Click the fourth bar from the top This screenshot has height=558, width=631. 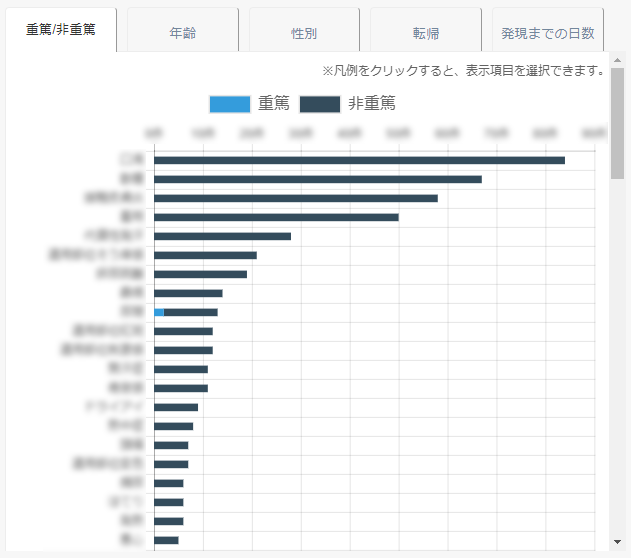(x=276, y=217)
